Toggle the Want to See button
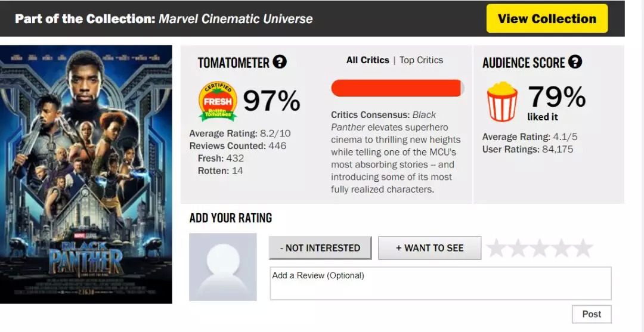 [x=429, y=248]
